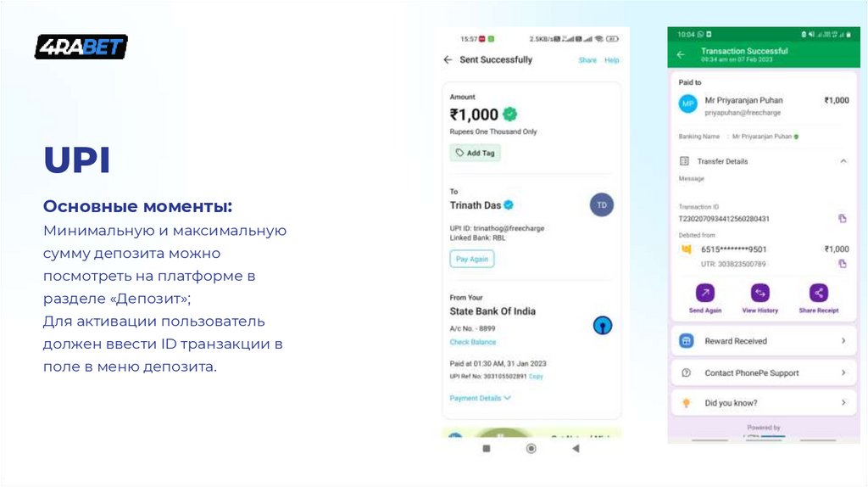Go back from Transaction Successful screen
This screenshot has height=487, width=868.
(x=681, y=55)
